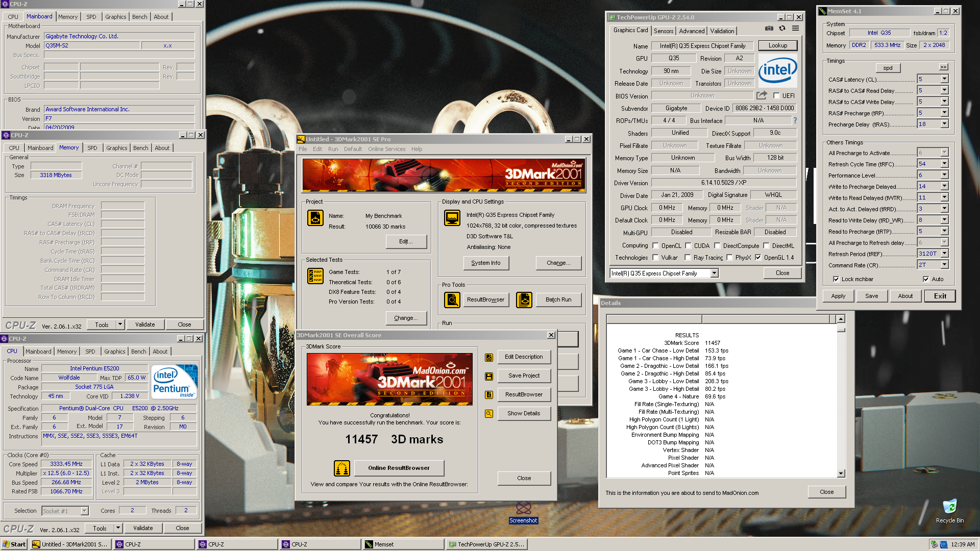The width and height of the screenshot is (980, 551).
Task: Toggle the OpenCL checkbox
Action: click(656, 246)
